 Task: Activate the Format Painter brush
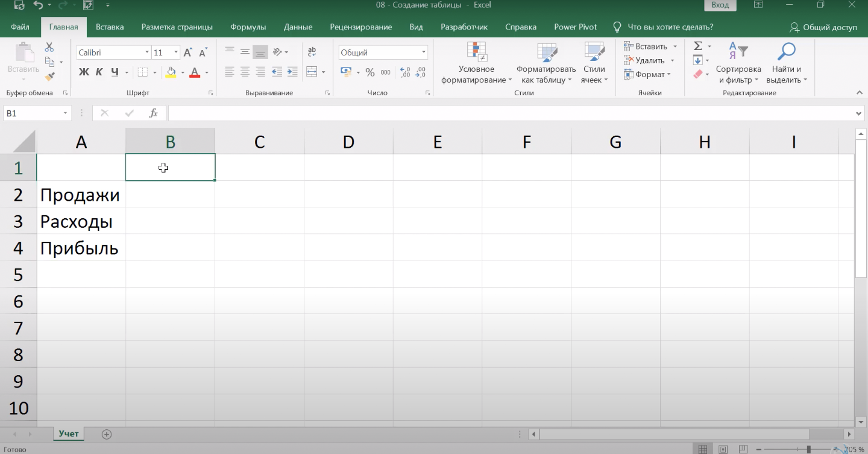[x=49, y=77]
